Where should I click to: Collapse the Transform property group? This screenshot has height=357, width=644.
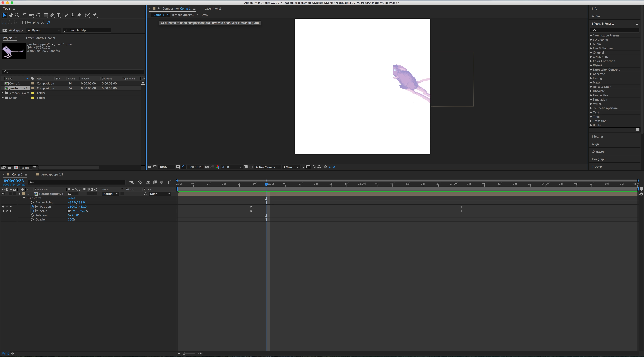pos(24,198)
